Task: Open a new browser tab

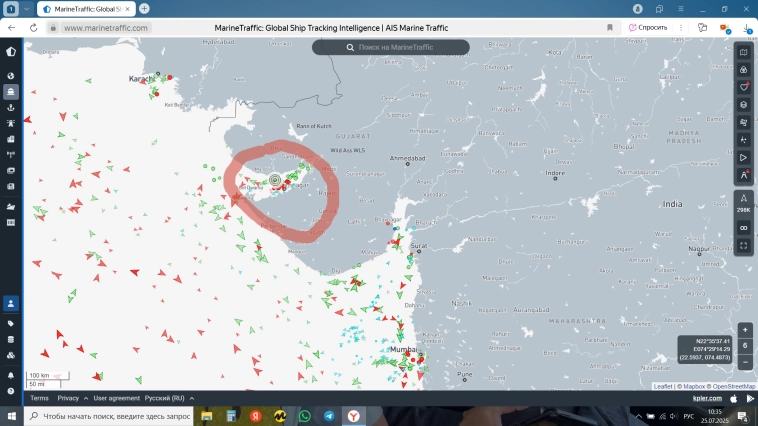Action: (x=144, y=8)
